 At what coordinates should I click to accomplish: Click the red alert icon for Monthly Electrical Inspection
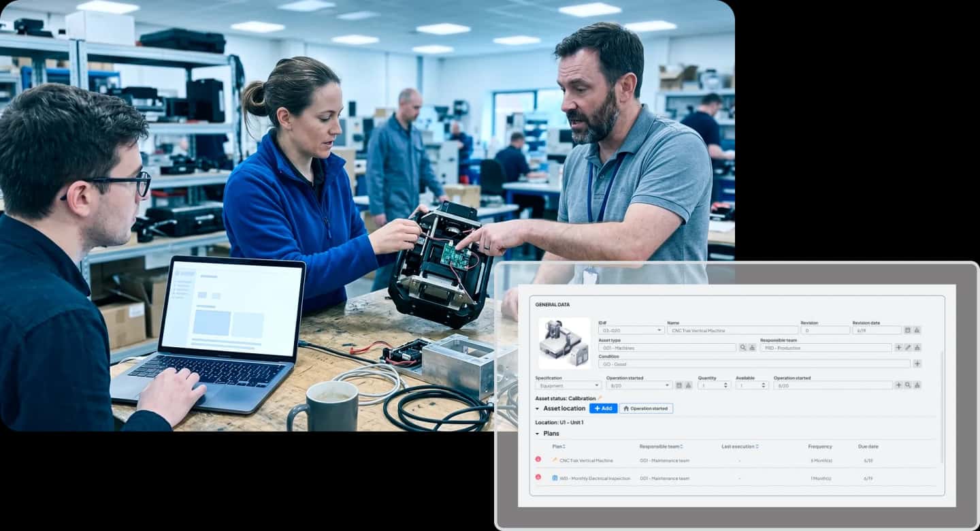538,477
